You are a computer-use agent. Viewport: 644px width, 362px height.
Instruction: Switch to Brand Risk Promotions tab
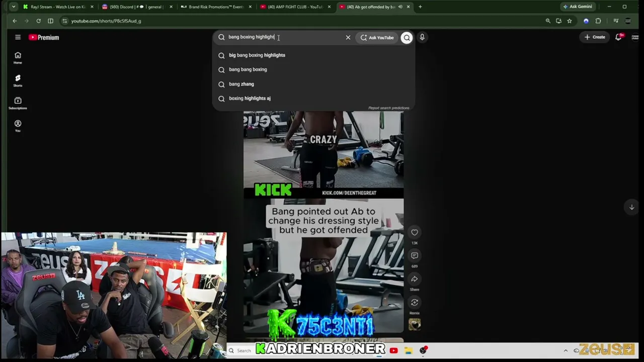point(216,7)
